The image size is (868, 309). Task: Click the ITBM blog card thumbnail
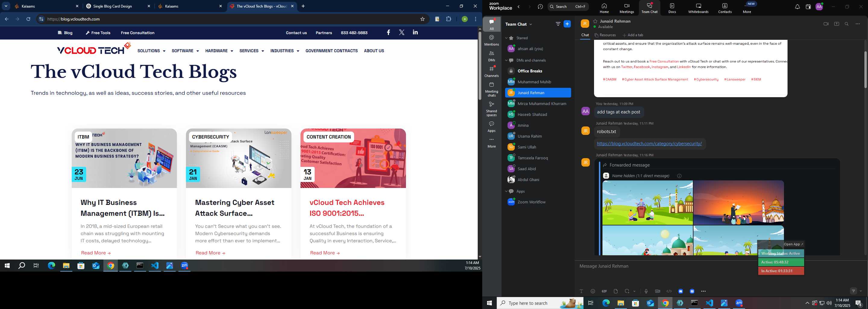point(124,158)
